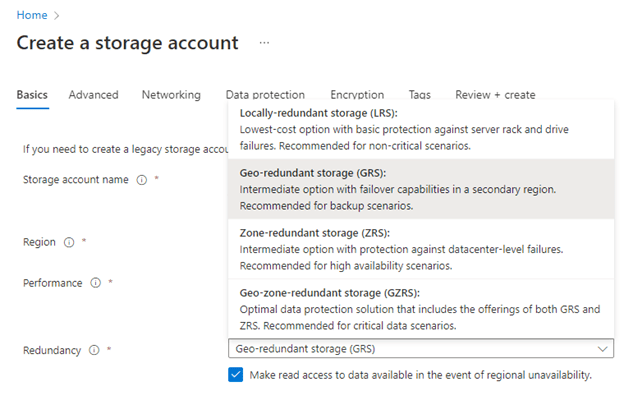Click the info icon beside Redundancy label
Screen dimensions: 624x414
click(94, 350)
